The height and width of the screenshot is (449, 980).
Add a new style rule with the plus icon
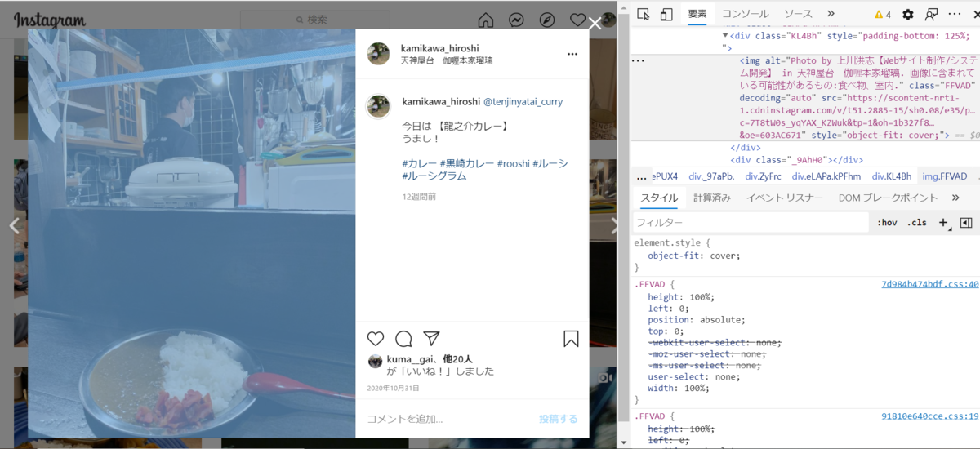(x=943, y=223)
